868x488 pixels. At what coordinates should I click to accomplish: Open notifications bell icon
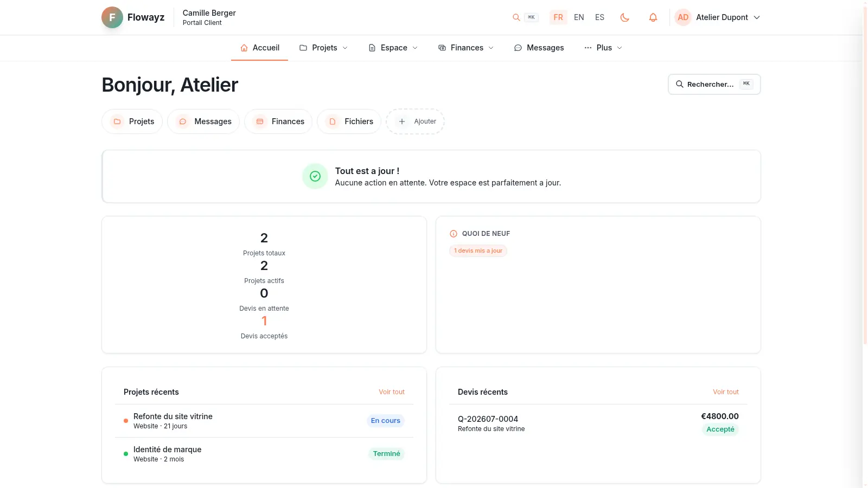point(653,17)
